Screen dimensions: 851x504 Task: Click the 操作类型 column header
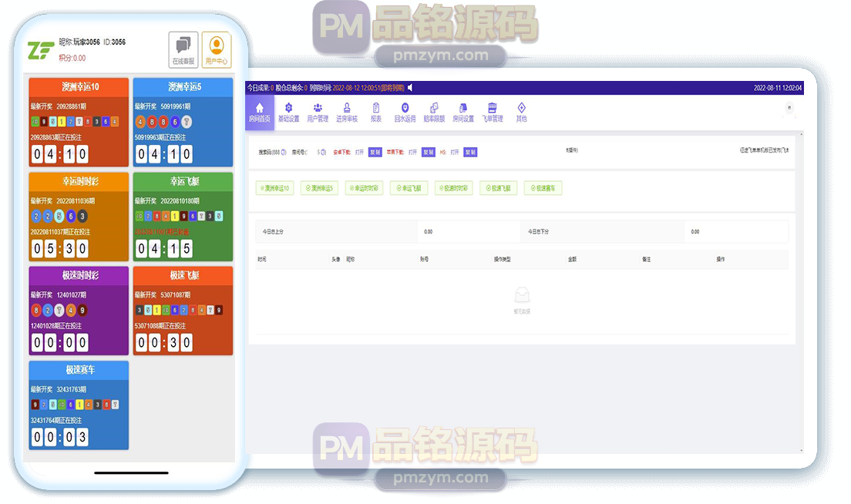502,260
